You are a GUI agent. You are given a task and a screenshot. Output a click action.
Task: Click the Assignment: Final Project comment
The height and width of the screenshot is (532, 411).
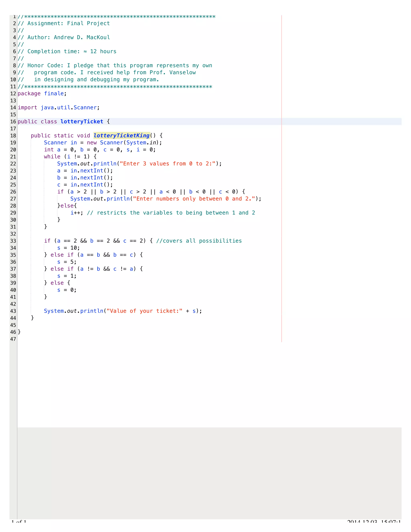tap(64, 23)
